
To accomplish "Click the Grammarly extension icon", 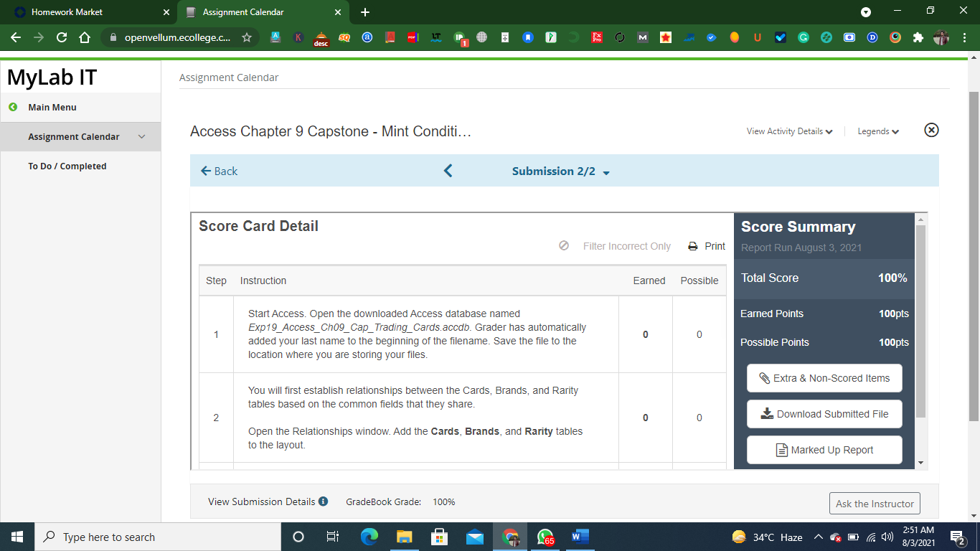I will (x=804, y=37).
